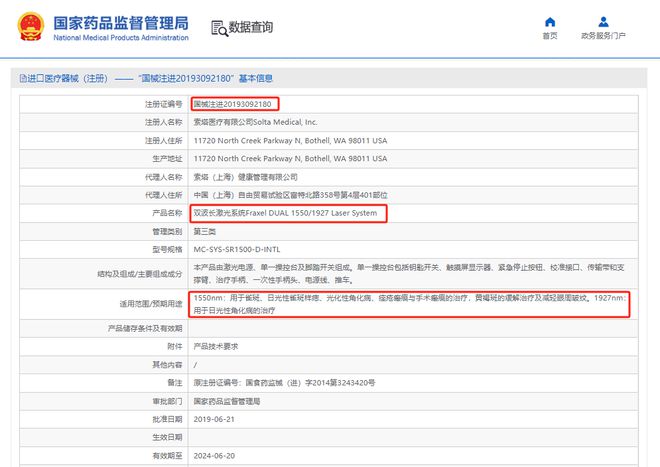Click the 备注 original registration number text
660x467 pixels.
point(284,383)
